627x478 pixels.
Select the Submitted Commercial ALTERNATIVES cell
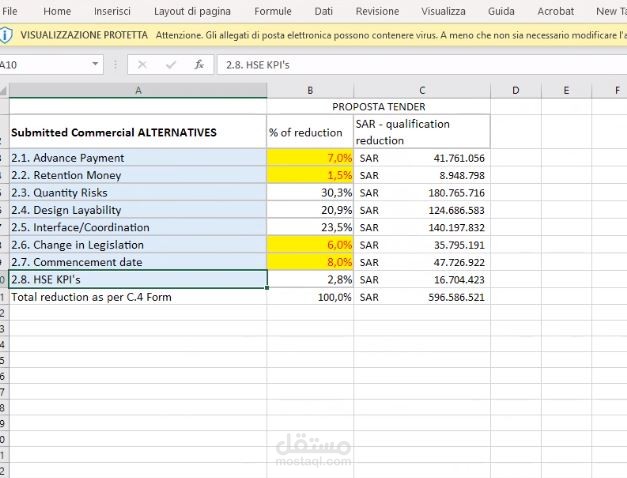[138, 132]
